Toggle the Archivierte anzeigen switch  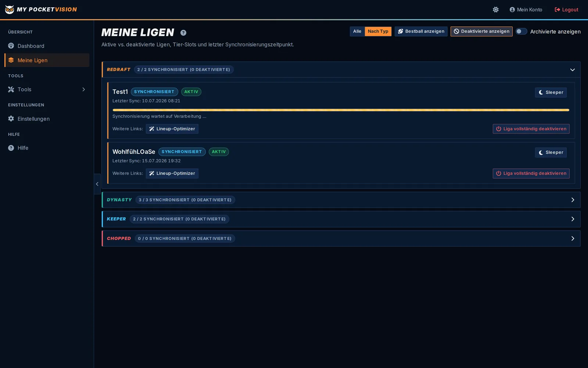(x=521, y=31)
